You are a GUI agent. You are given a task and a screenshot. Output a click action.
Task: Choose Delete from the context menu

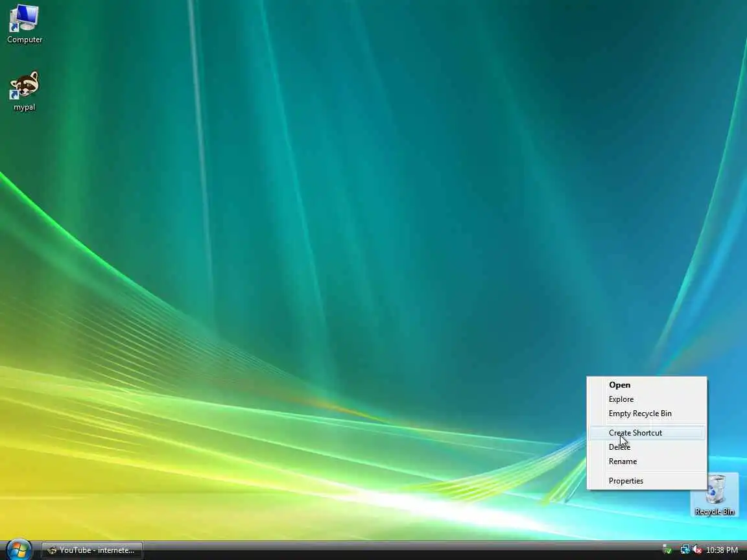(647, 447)
